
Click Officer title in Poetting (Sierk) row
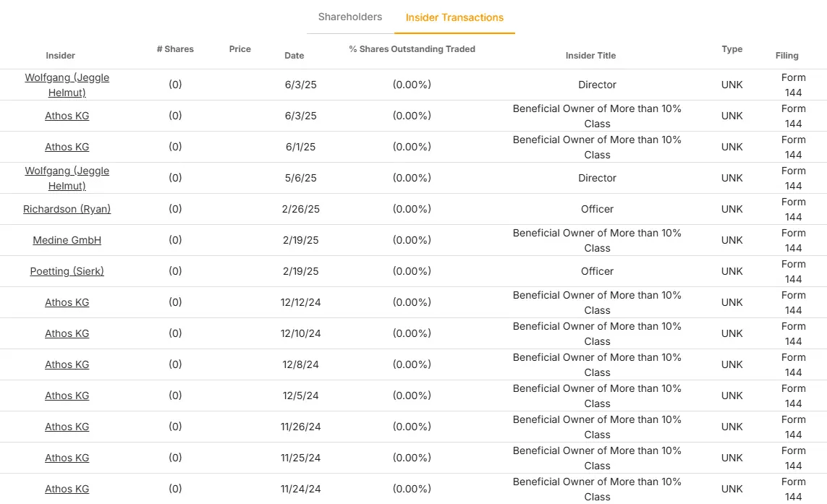click(x=597, y=271)
